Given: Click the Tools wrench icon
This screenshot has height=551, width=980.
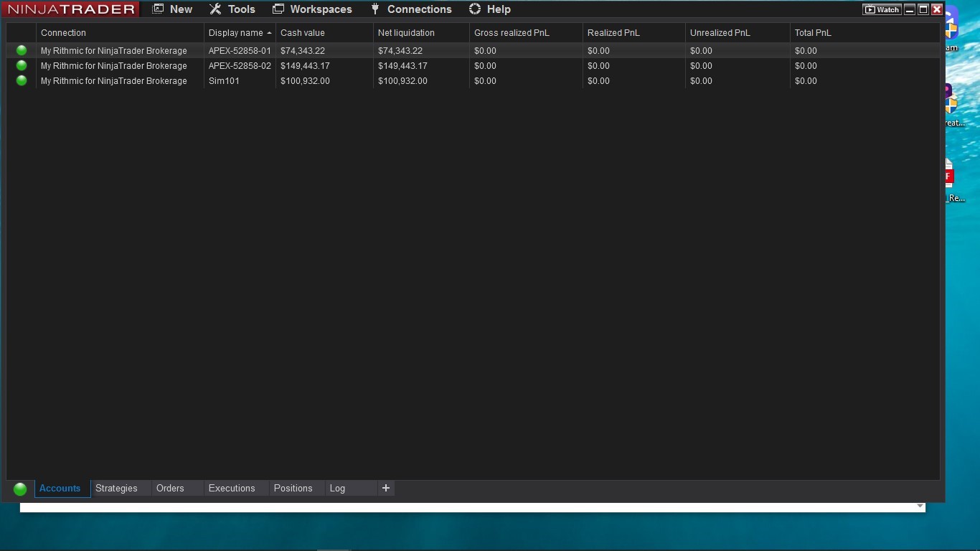Looking at the screenshot, I should coord(215,9).
